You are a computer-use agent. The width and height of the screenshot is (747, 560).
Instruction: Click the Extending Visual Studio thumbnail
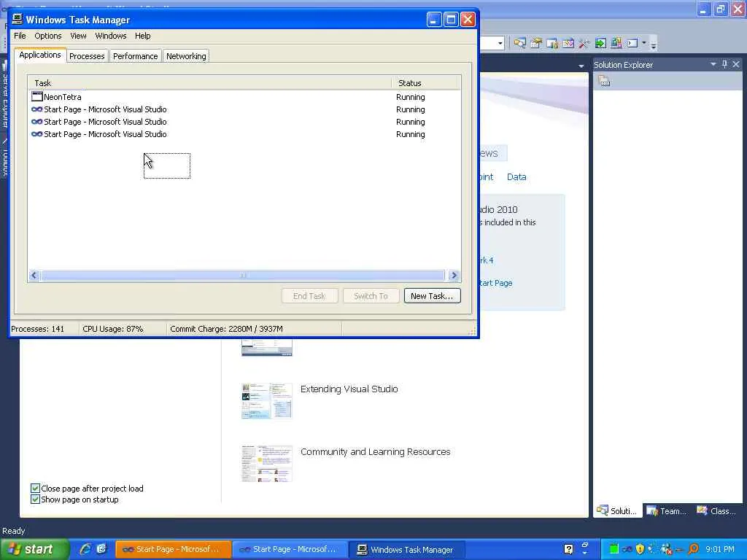tap(266, 400)
